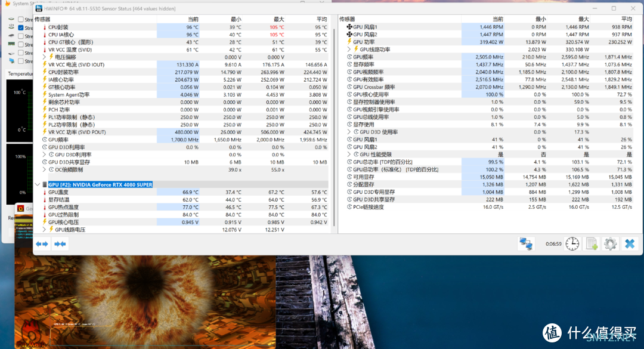Click the 319.402 W current GPU power value
The width and height of the screenshot is (644, 349).
(491, 42)
